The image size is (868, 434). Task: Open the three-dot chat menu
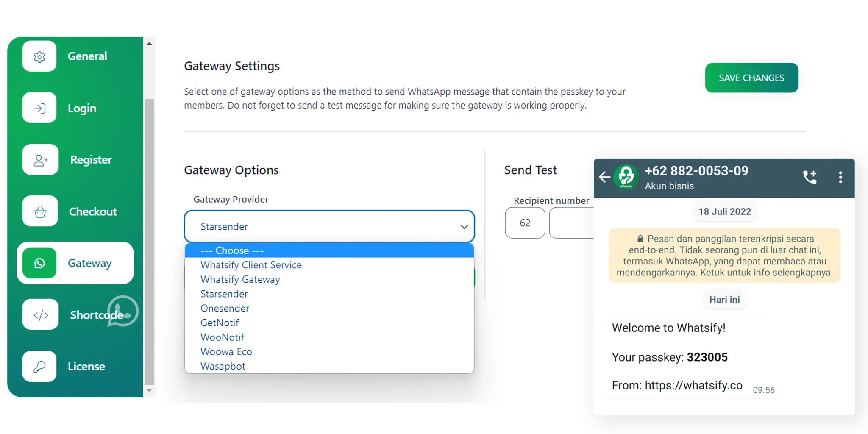tap(840, 177)
